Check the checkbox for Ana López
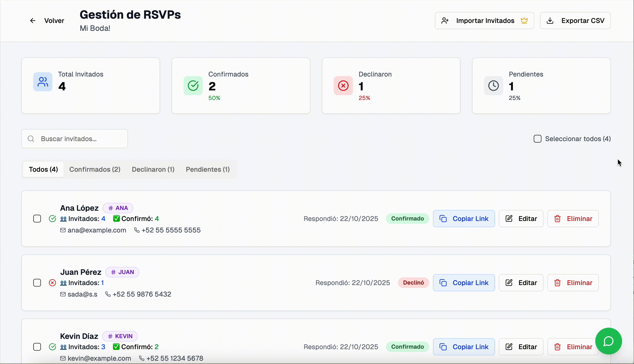Screen dimensions: 634x364 tap(37, 219)
